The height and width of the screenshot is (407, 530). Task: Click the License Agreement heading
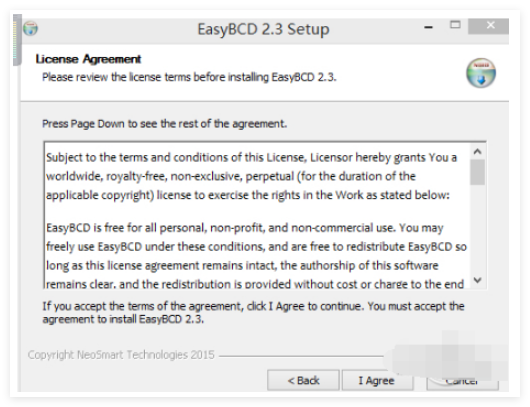point(88,59)
